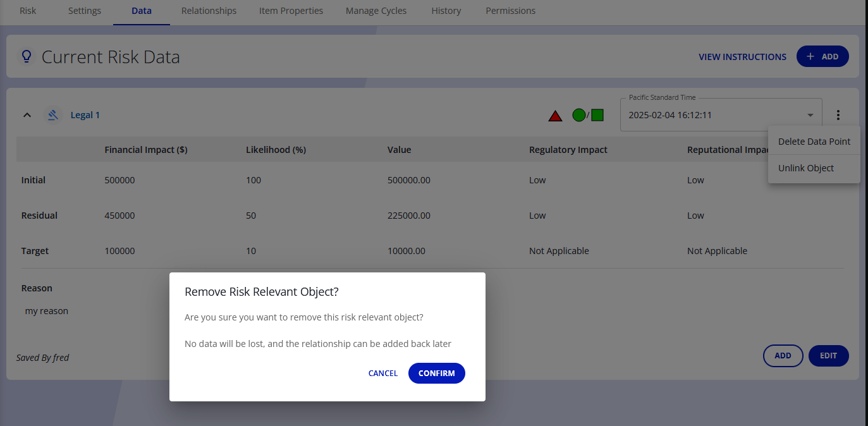Screen dimensions: 868x426
Task: Open the Manage Cycles tab
Action: coord(376,11)
